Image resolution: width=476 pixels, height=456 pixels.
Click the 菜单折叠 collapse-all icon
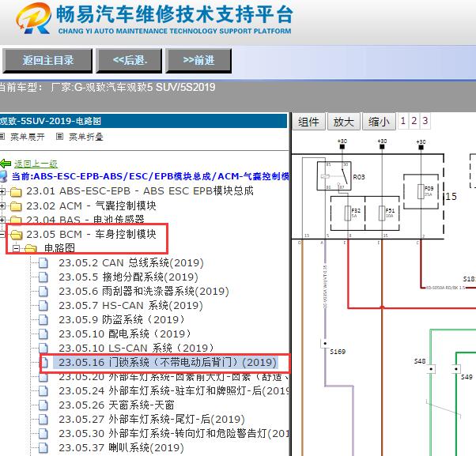click(59, 136)
